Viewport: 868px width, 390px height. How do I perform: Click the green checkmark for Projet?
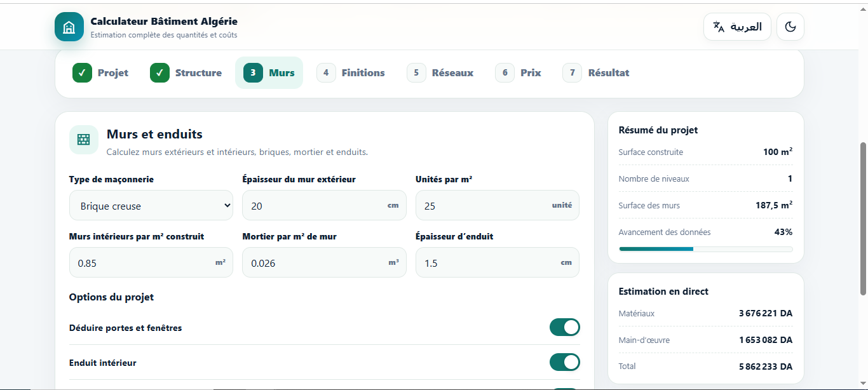click(x=82, y=73)
